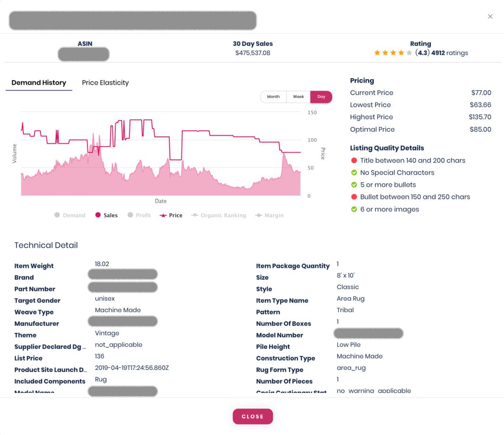
Task: Click the Price star icon in the legend
Action: pyautogui.click(x=163, y=215)
